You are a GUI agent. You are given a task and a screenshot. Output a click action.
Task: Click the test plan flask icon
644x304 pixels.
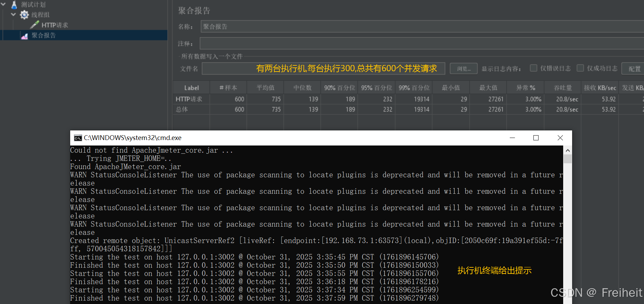(14, 5)
